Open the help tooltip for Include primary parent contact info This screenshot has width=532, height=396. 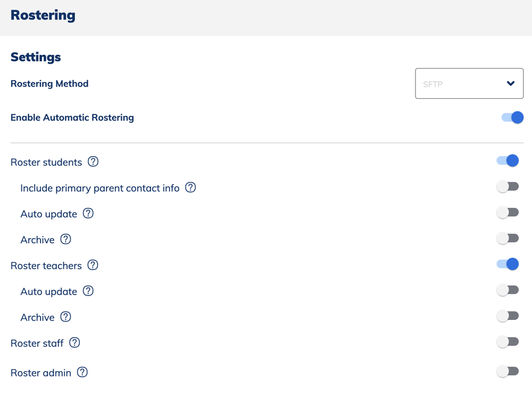tap(190, 188)
